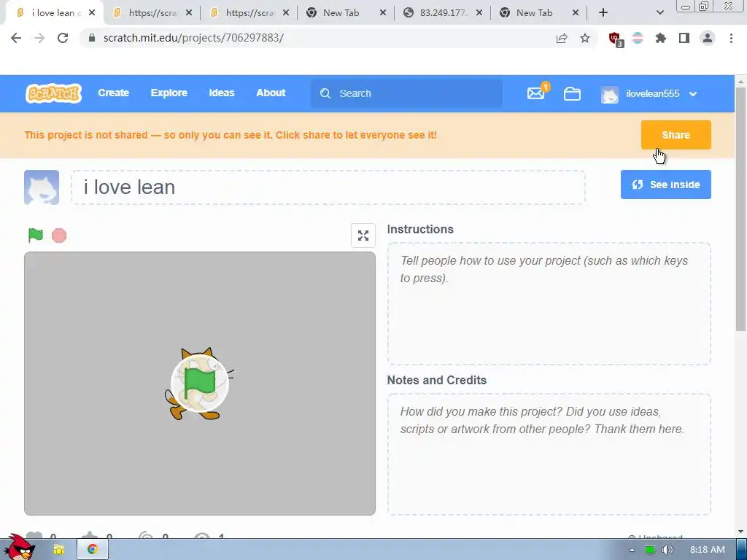This screenshot has height=560, width=747.
Task: Switch to the 'i love lean' tab
Action: (x=53, y=13)
